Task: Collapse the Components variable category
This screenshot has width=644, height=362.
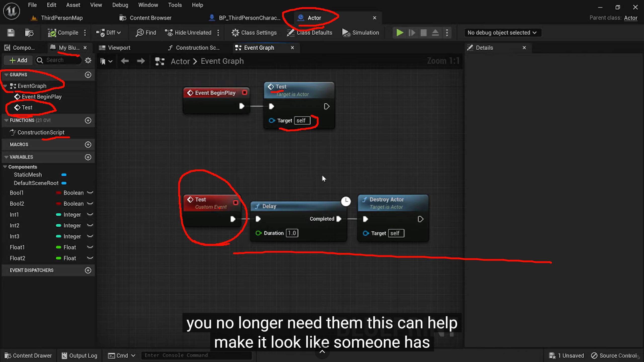Action: pos(5,167)
